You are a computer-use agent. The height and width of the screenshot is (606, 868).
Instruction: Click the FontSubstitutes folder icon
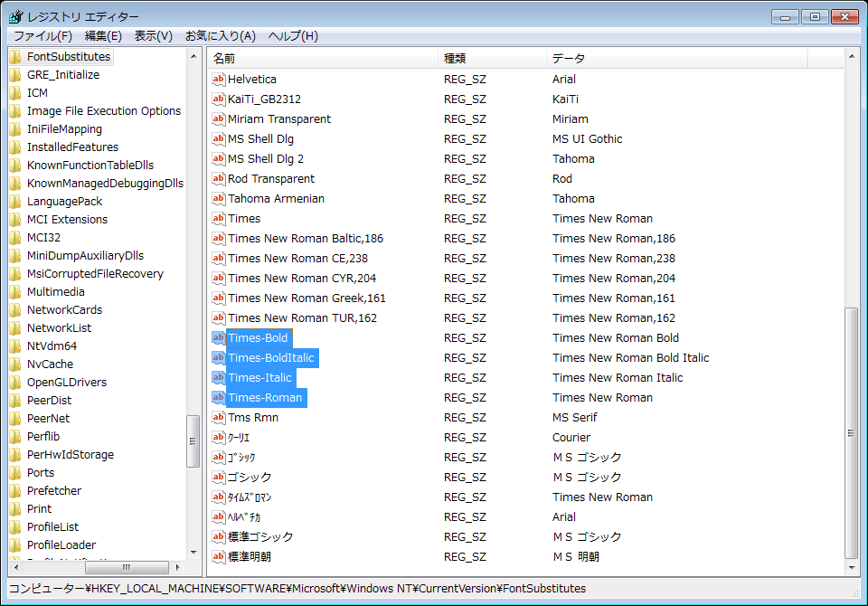point(15,56)
